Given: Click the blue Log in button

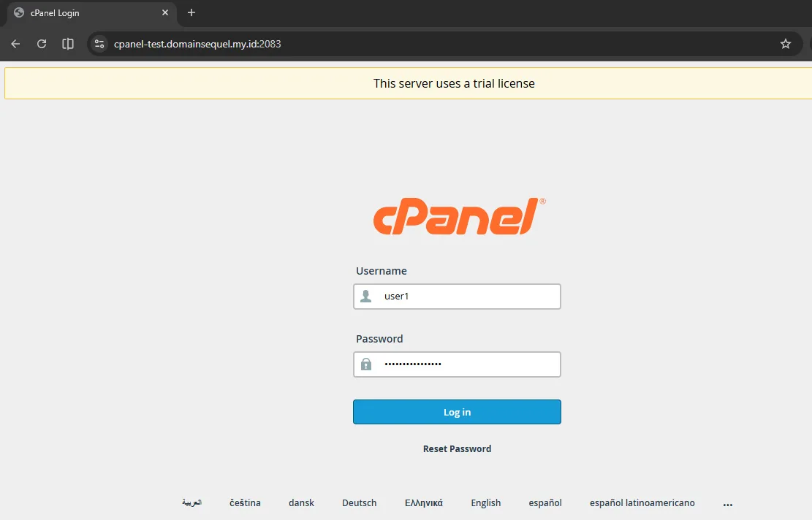Looking at the screenshot, I should pyautogui.click(x=457, y=412).
